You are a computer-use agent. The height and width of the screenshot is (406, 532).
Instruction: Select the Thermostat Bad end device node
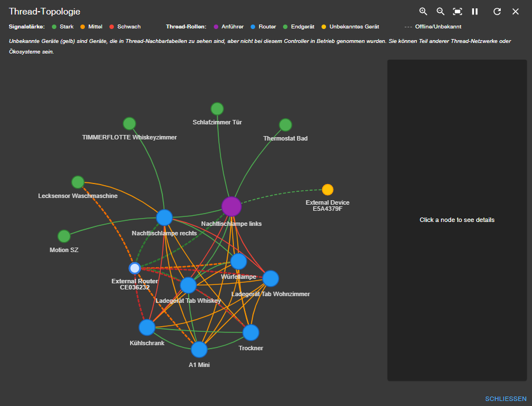point(285,125)
